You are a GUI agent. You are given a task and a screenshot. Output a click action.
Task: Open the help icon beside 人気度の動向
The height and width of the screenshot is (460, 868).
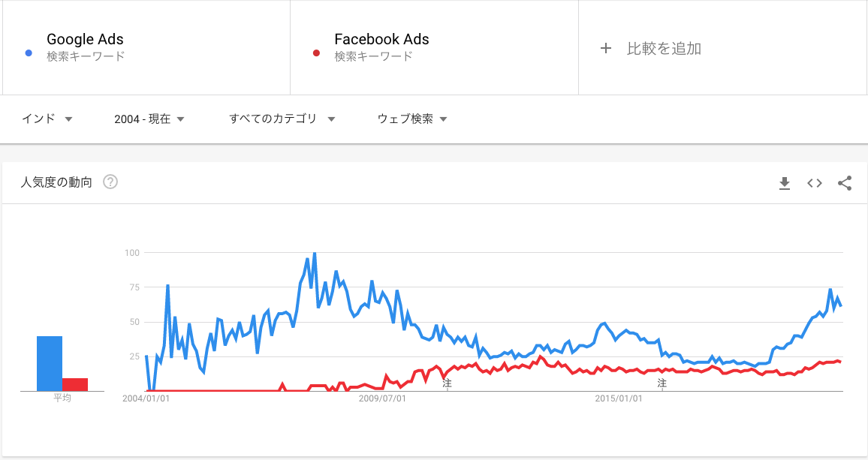(110, 182)
